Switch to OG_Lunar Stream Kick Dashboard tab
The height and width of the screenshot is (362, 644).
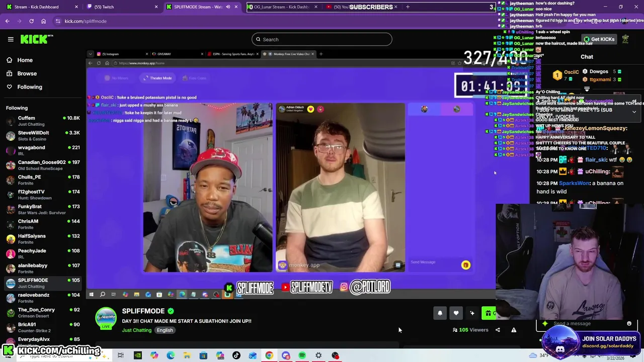click(x=282, y=7)
